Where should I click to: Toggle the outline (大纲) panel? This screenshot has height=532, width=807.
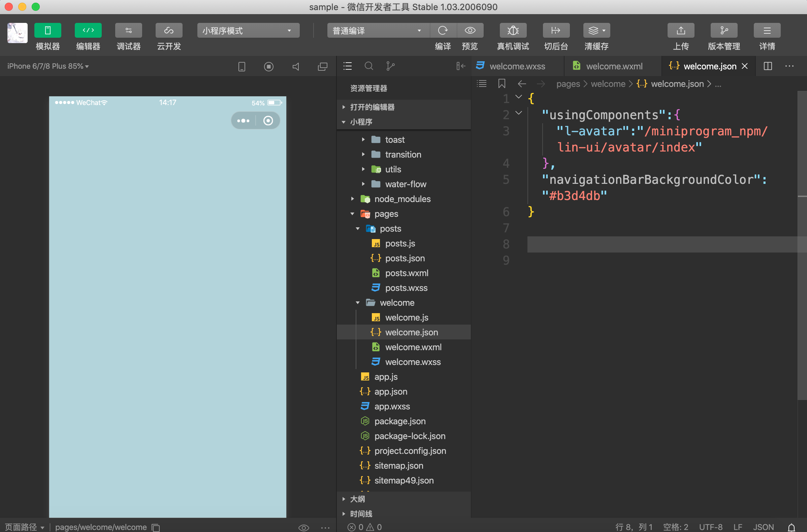(x=357, y=499)
